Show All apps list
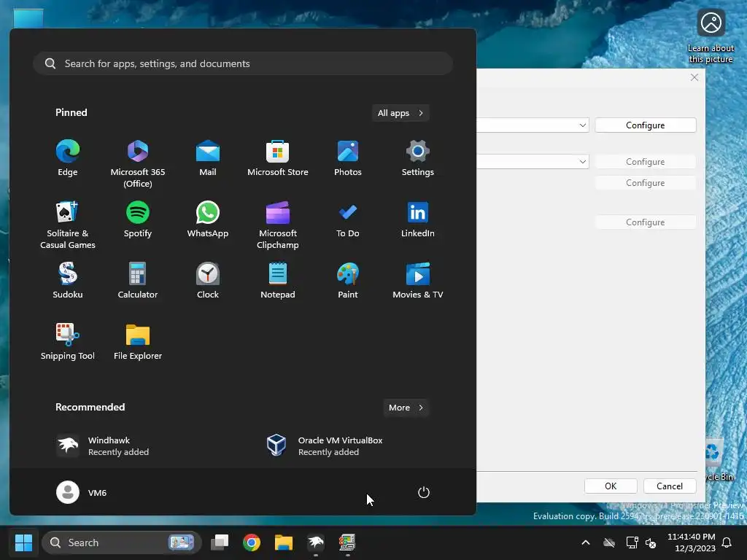The width and height of the screenshot is (747, 560). (400, 113)
